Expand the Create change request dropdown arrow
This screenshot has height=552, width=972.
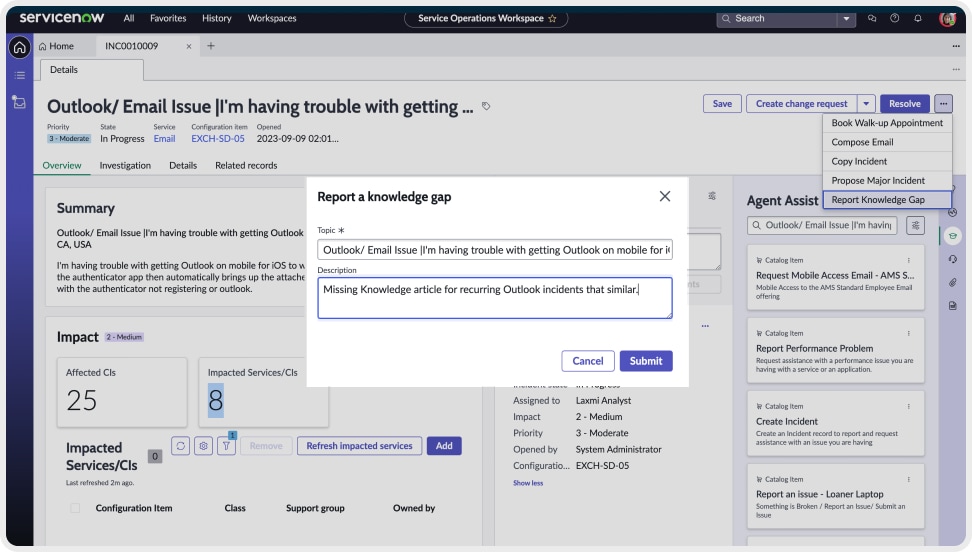[866, 104]
